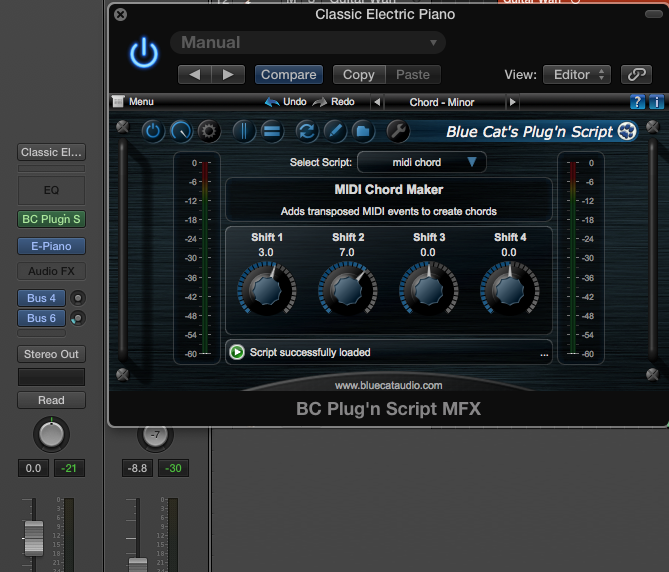Click the Bus 6 send level knob
This screenshot has width=669, height=572.
pos(78,318)
